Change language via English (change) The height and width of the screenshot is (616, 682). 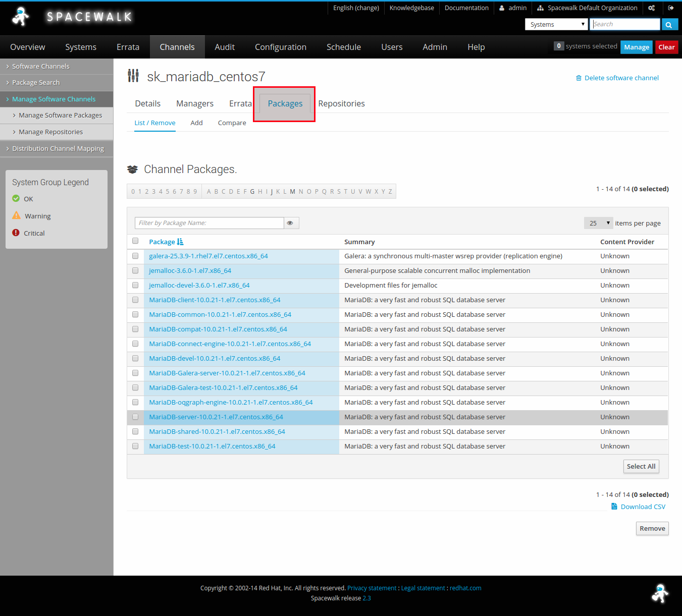point(356,8)
